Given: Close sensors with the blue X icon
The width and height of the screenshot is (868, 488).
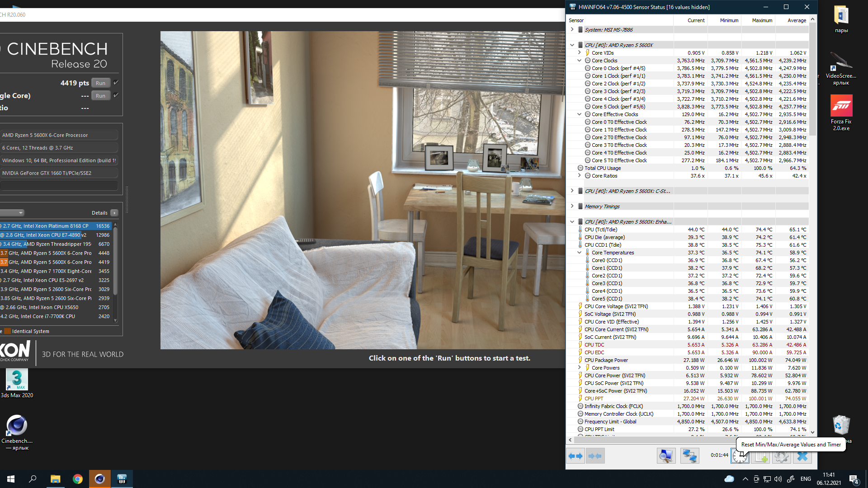Looking at the screenshot, I should click(x=802, y=456).
